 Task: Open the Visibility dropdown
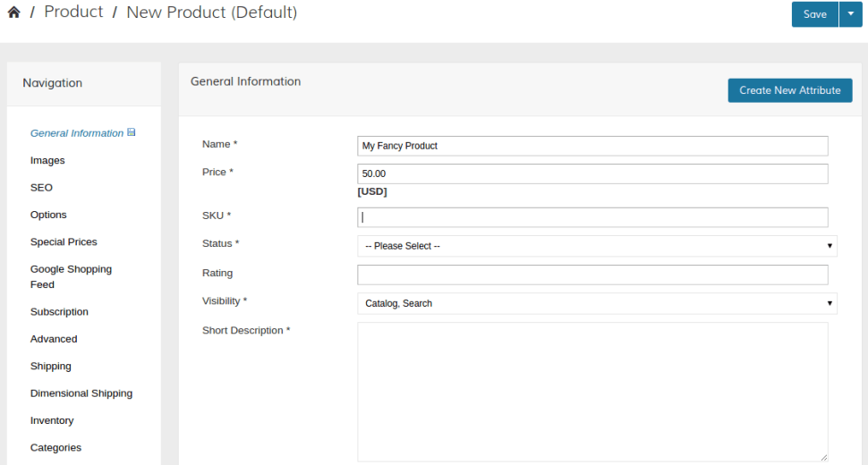tap(597, 303)
